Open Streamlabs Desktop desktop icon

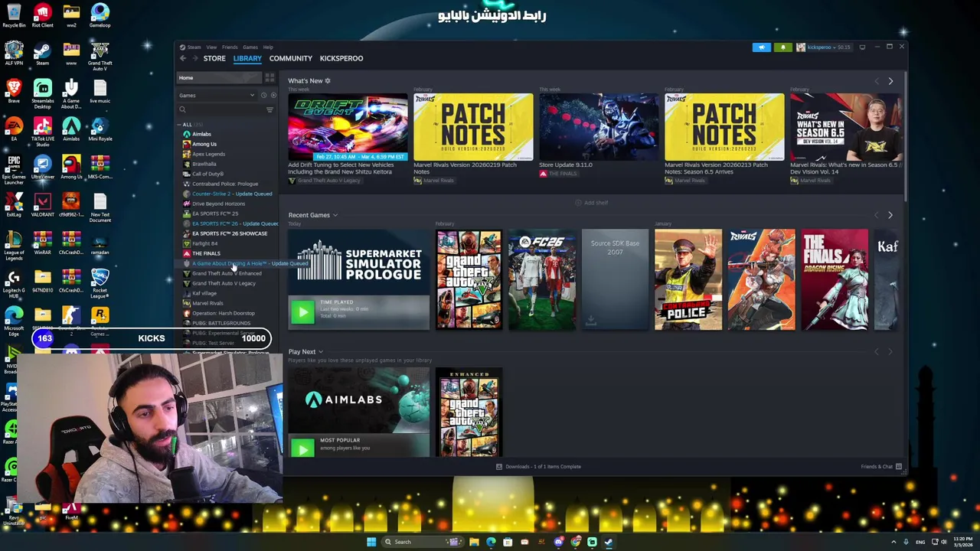point(42,92)
